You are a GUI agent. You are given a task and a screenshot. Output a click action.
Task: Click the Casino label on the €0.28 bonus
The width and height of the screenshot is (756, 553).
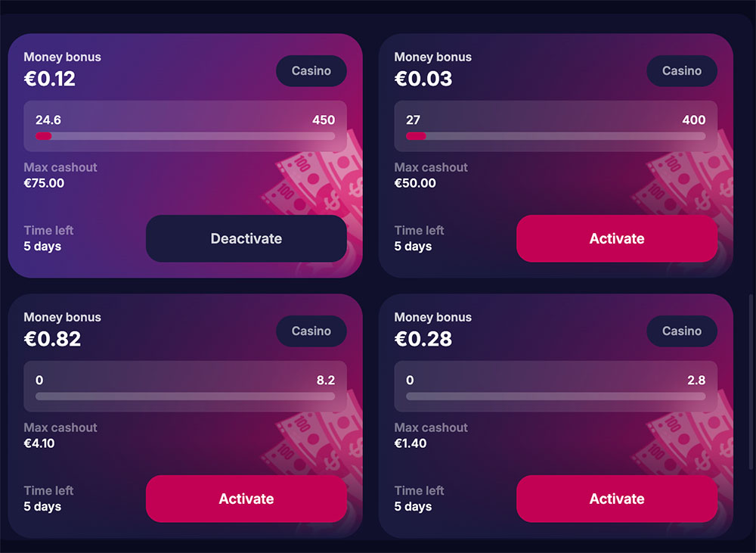click(x=681, y=331)
